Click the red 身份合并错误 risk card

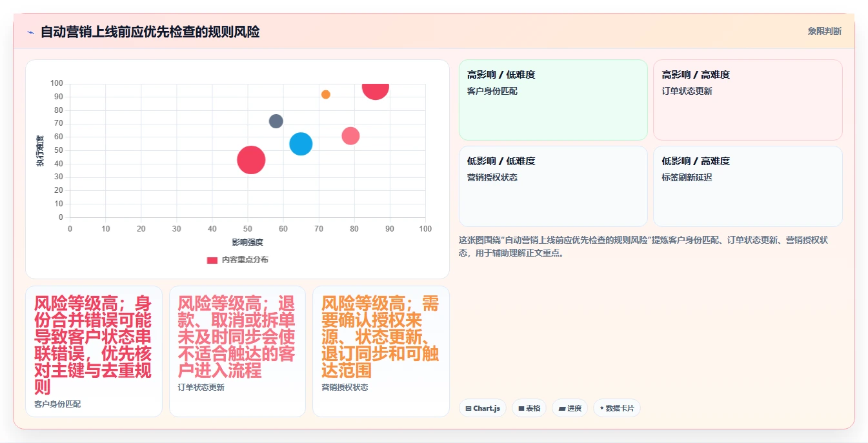(x=94, y=351)
